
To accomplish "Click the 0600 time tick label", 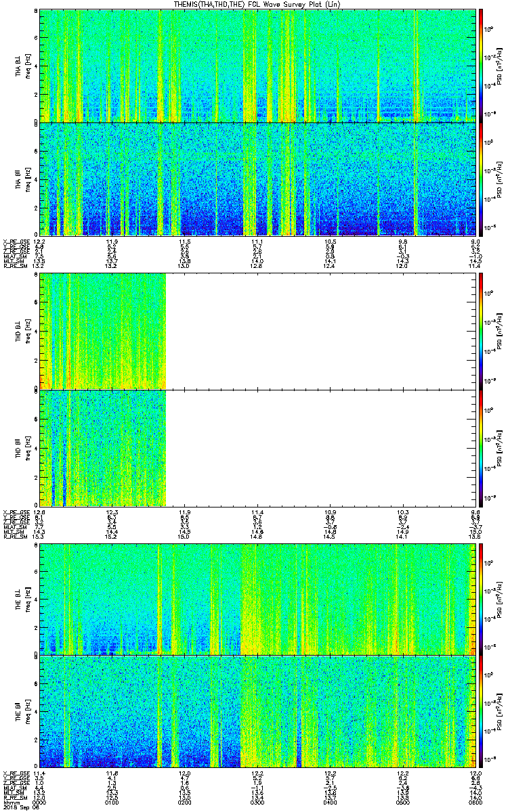I will tap(475, 802).
